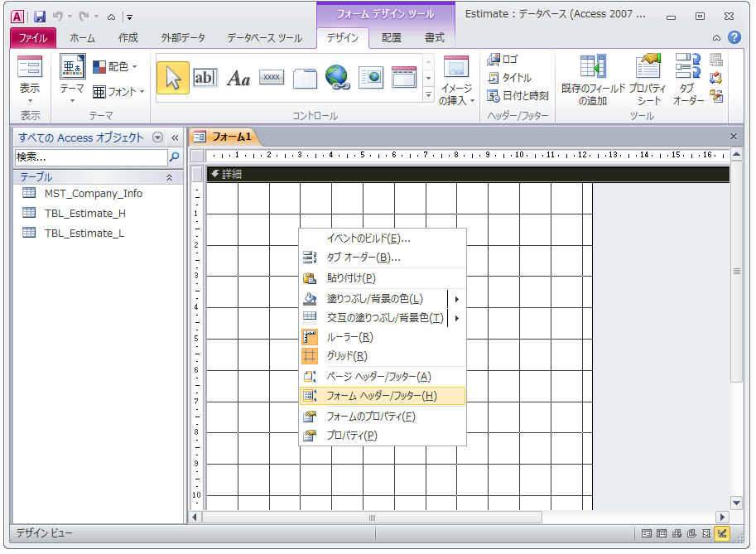Minimize the ribbon with caret button
Screen dimensions: 756x554
click(716, 37)
